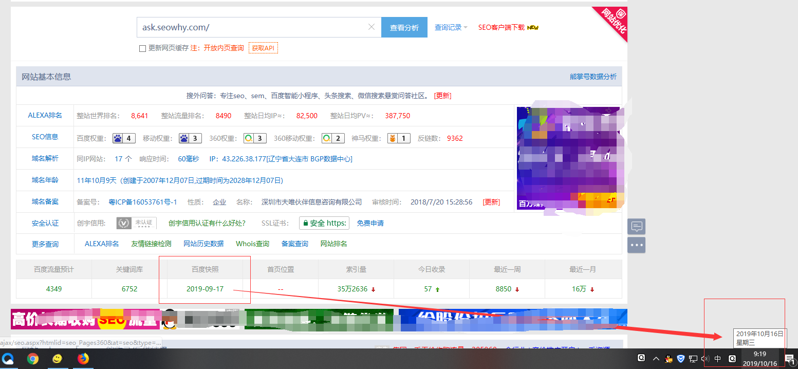Image resolution: width=798 pixels, height=369 pixels.
Task: Open the 网站历史数据 link
Action: (204, 244)
